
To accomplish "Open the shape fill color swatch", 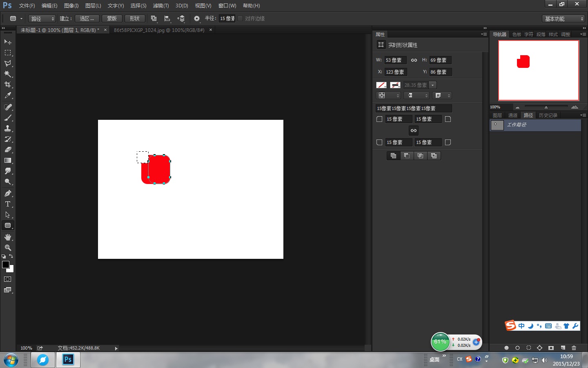I will tap(381, 85).
